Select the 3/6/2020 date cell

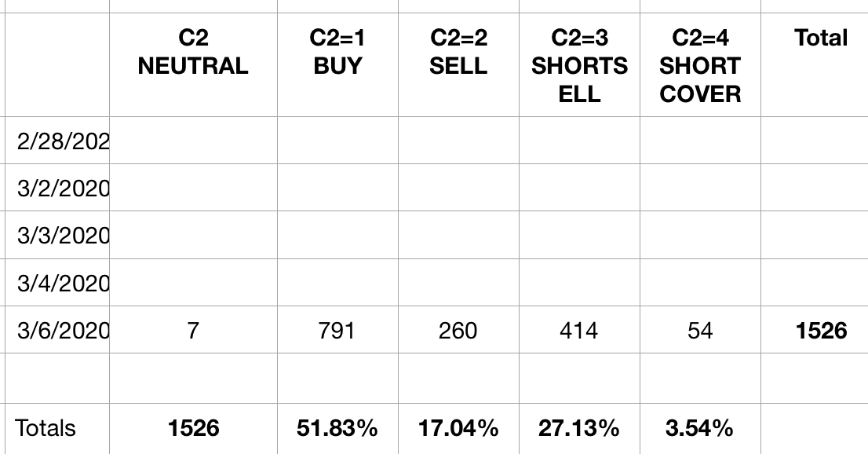coord(63,331)
